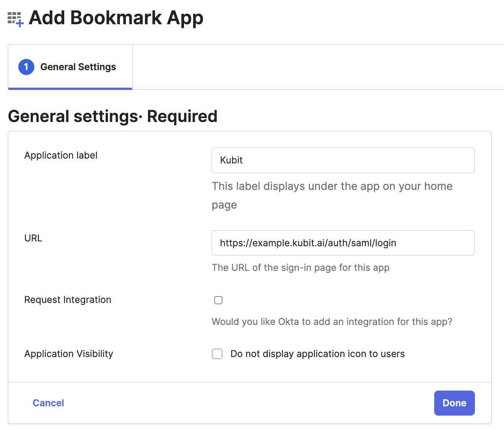Click "Do not display application icon" label
Viewport: 504px width, 435px height.
317,354
